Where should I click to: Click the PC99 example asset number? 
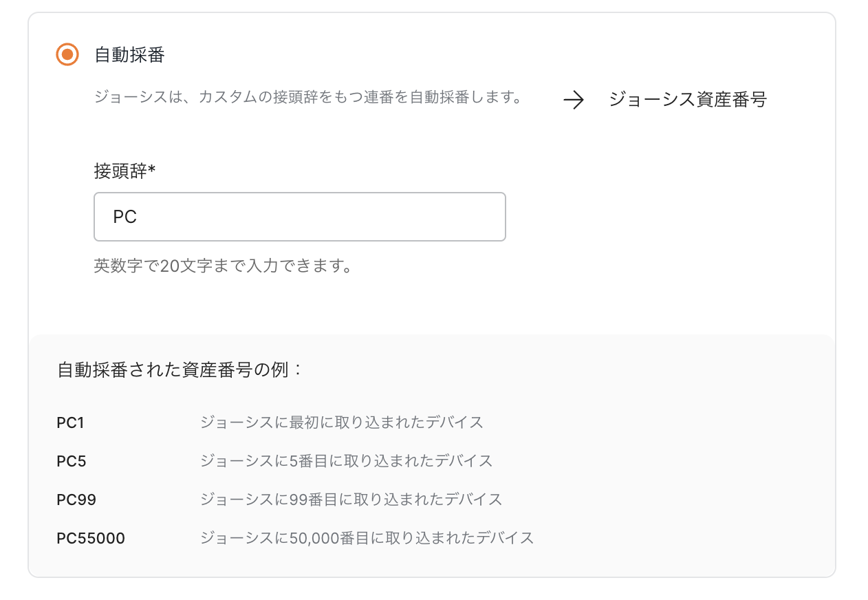76,500
